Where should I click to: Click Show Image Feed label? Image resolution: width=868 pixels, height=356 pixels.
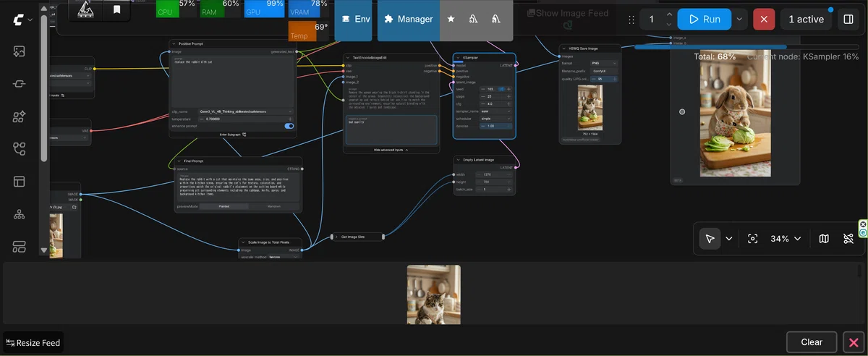pos(568,13)
